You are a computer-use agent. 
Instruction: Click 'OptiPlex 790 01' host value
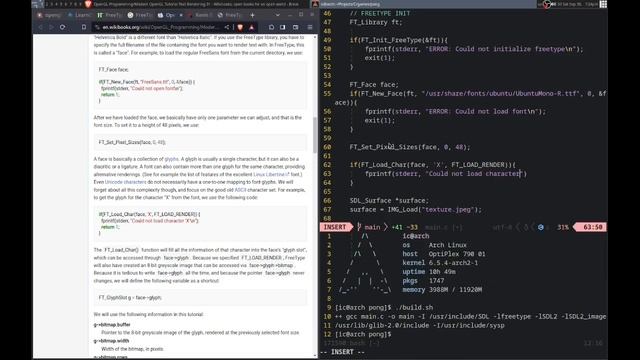(457, 254)
